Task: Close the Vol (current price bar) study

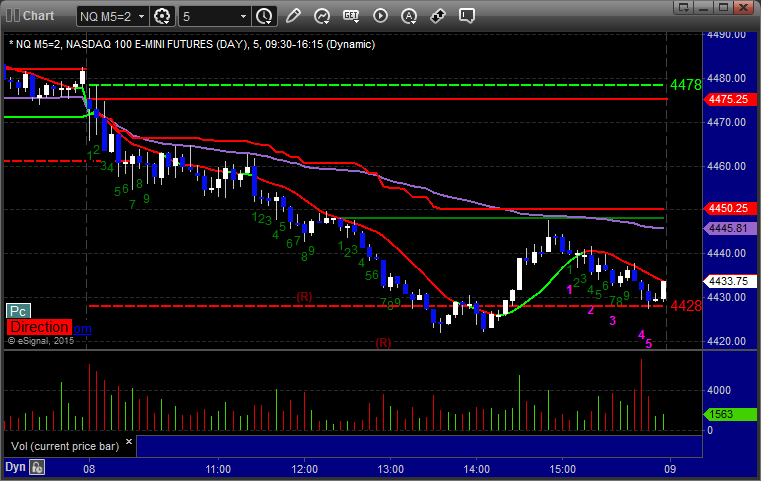Action: tap(129, 442)
